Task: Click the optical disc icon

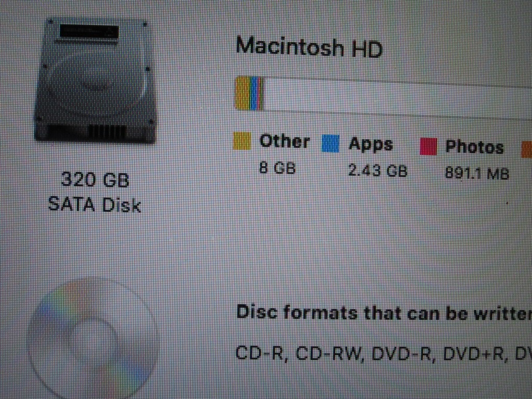Action: [x=92, y=339]
